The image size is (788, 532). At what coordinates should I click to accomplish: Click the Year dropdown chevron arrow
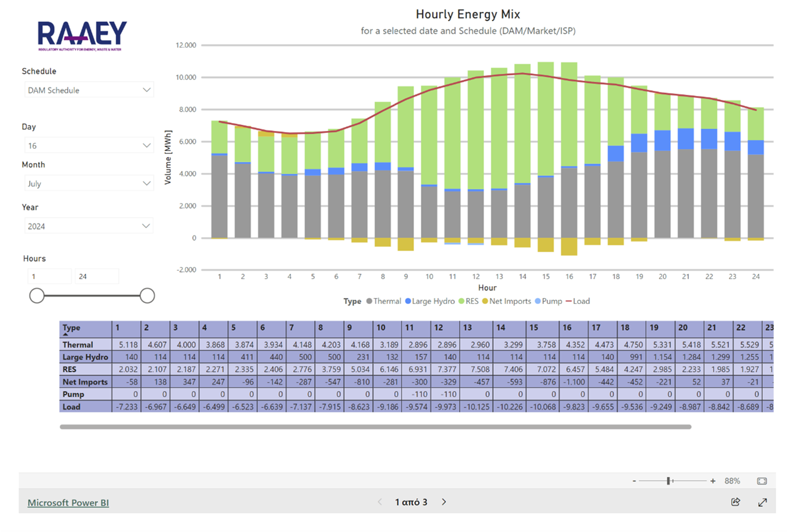[146, 226]
